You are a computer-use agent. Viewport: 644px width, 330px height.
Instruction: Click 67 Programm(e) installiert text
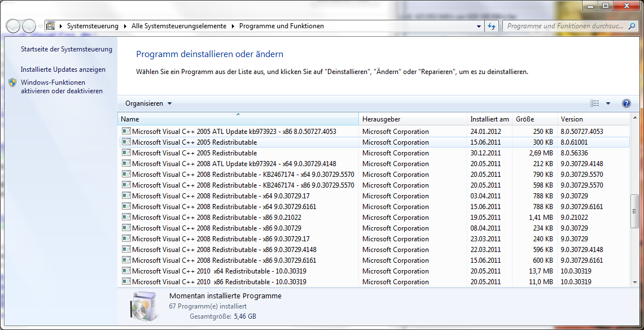click(x=208, y=306)
